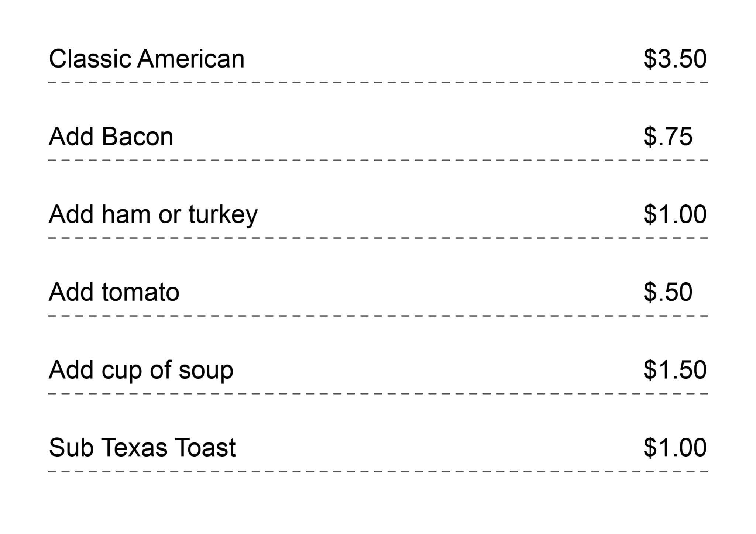Click the dashed divider under Sub Texas Toast

point(378,472)
